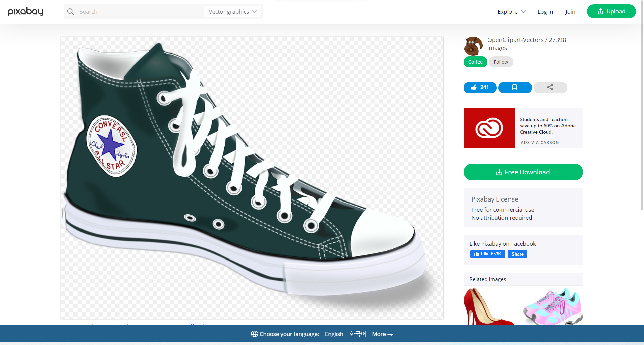
Task: Open the pink sneaker related image
Action: click(x=553, y=306)
